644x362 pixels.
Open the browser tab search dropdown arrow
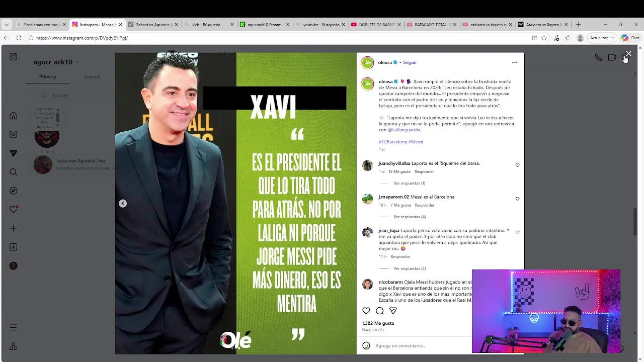coord(7,24)
